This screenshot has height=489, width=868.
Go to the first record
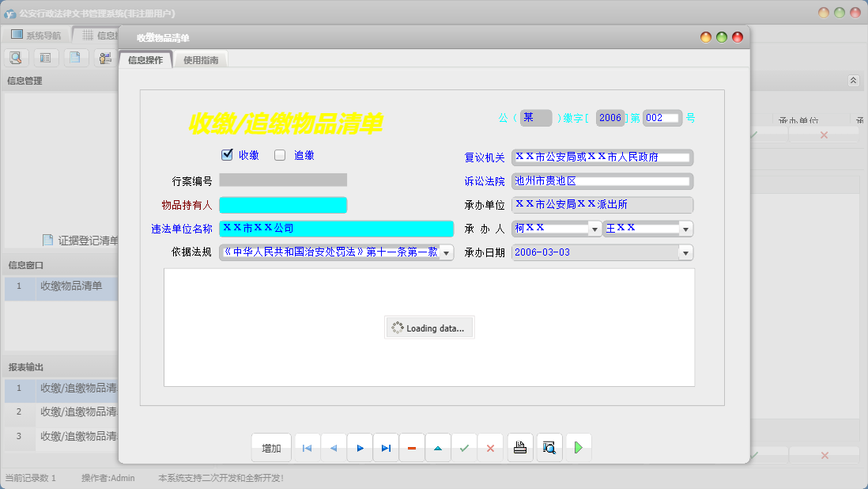pyautogui.click(x=307, y=448)
